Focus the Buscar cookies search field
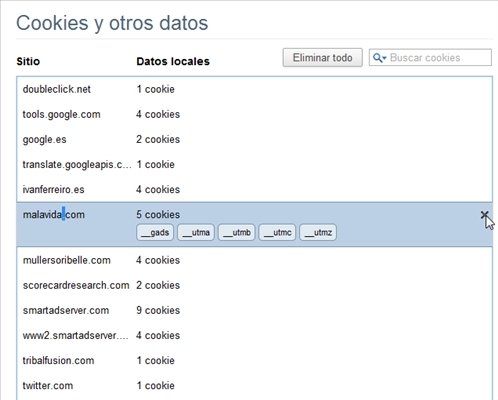498x400 pixels. (x=430, y=58)
